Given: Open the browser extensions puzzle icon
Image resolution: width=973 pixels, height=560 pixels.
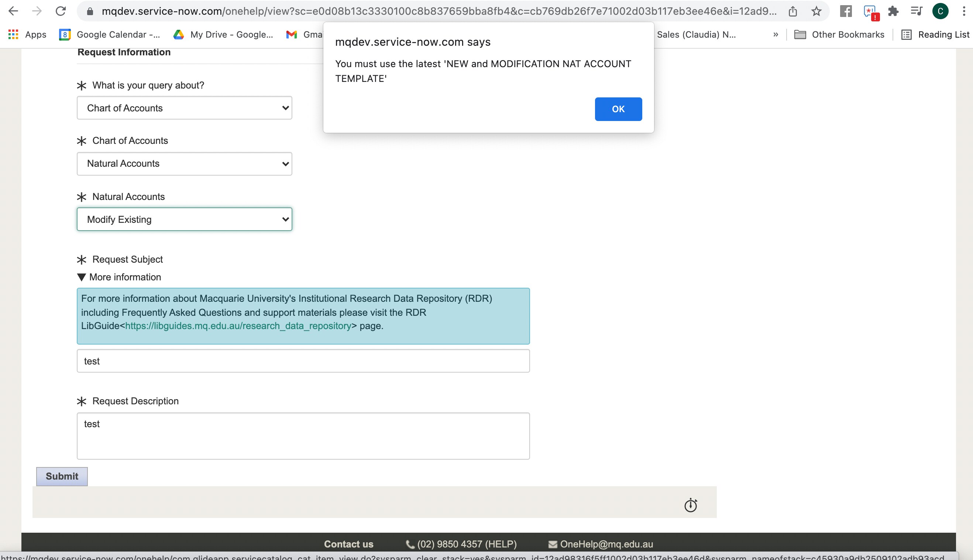Looking at the screenshot, I should click(893, 11).
